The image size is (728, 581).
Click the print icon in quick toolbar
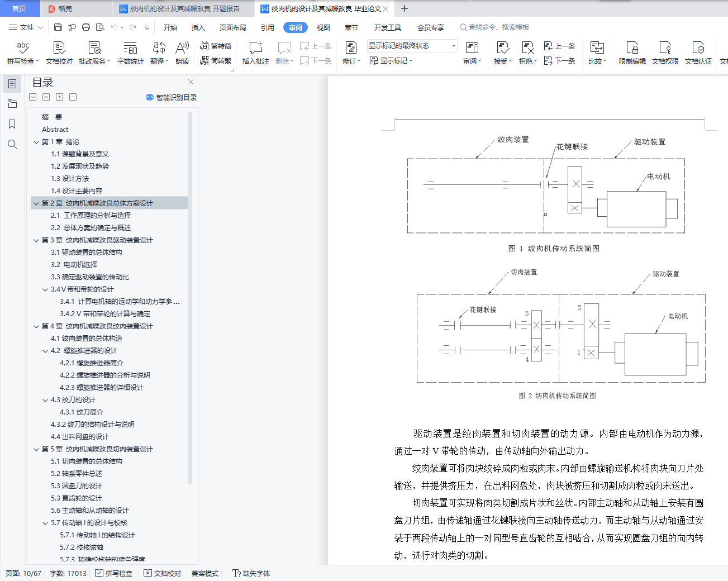pyautogui.click(x=86, y=27)
